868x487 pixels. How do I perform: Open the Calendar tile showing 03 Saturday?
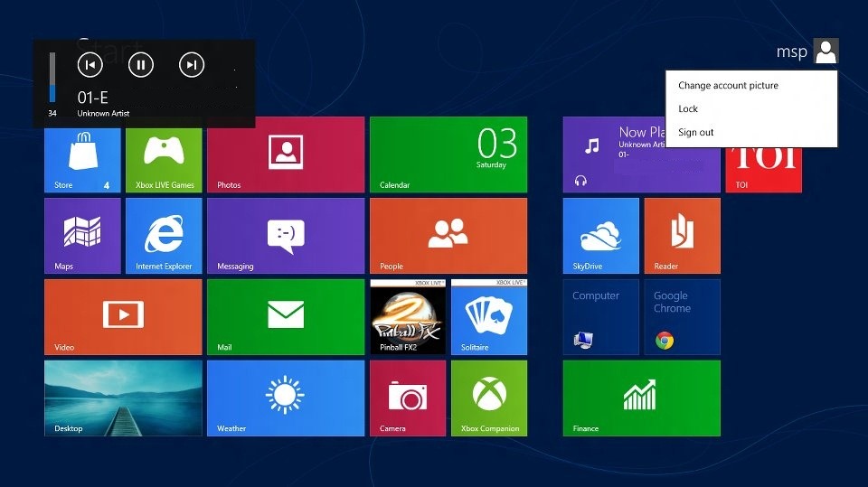[448, 155]
